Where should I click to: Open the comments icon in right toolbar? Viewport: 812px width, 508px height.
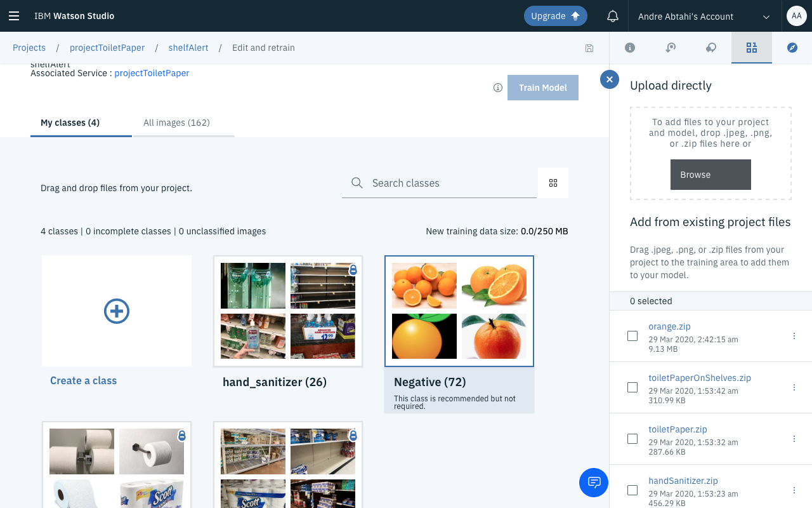click(x=711, y=48)
